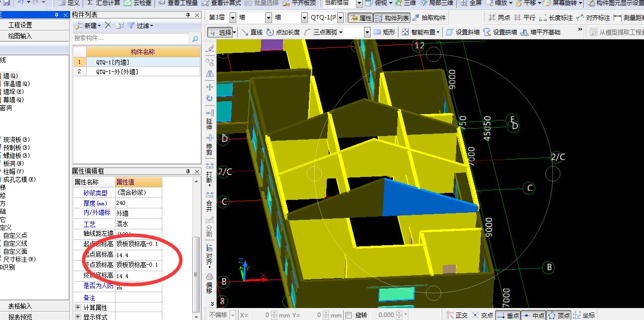
Task: Toggle the 构件列表 component list button
Action: [x=391, y=18]
